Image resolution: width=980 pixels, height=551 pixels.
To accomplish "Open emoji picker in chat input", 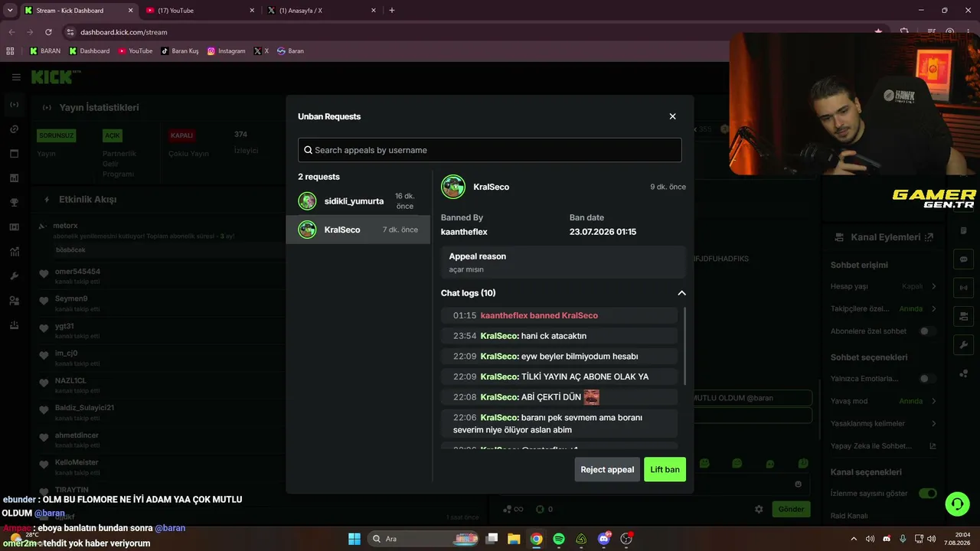I will coord(799,484).
